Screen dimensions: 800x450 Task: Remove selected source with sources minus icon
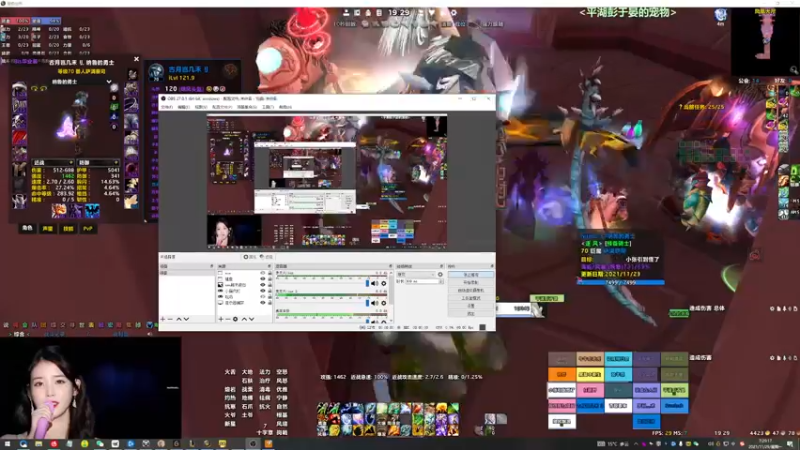[x=228, y=319]
